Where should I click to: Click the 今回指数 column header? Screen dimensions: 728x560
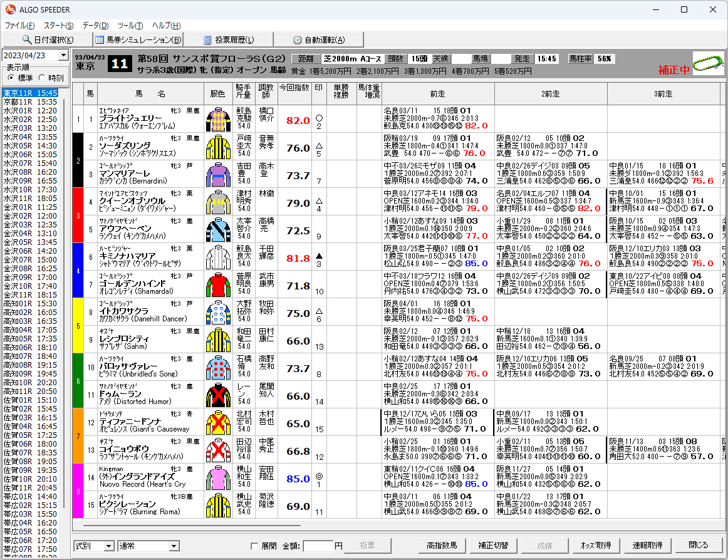coord(295,94)
